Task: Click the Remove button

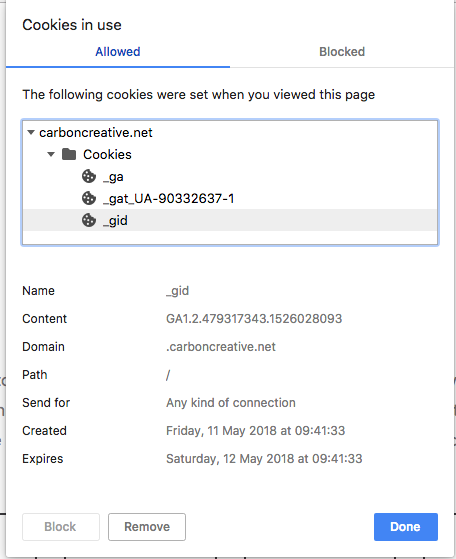Action: click(x=147, y=527)
